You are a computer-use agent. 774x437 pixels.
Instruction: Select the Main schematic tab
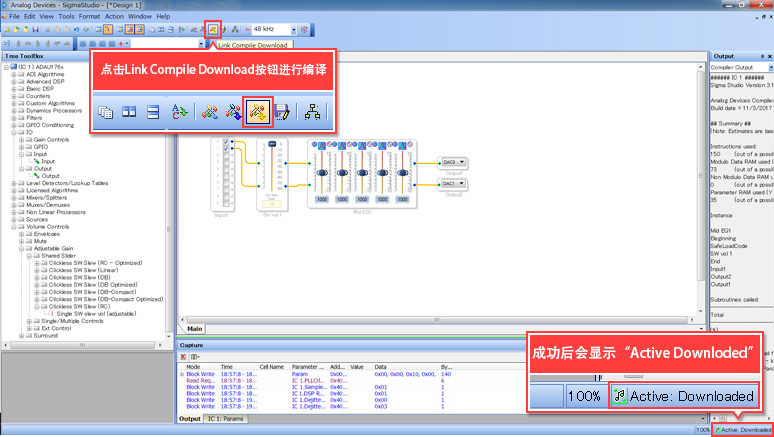[x=195, y=328]
